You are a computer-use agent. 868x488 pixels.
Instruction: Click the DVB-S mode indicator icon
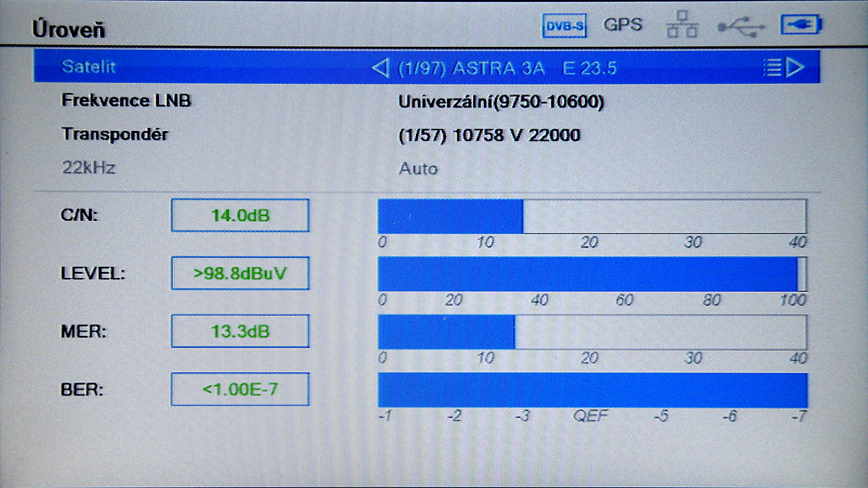coord(563,26)
